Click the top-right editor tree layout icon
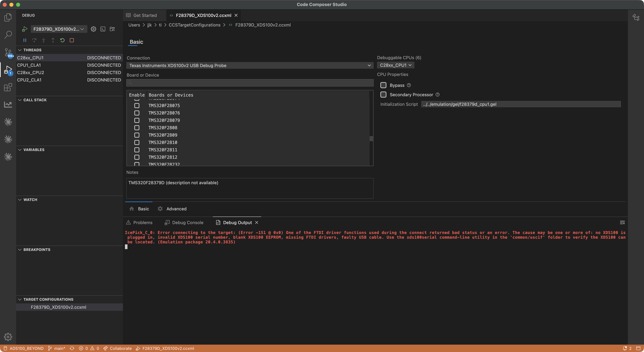This screenshot has height=352, width=644. (636, 17)
